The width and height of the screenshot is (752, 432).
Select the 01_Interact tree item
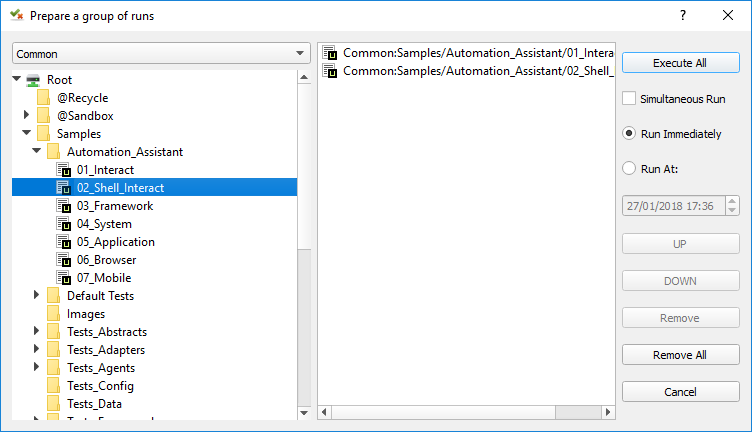click(x=106, y=170)
